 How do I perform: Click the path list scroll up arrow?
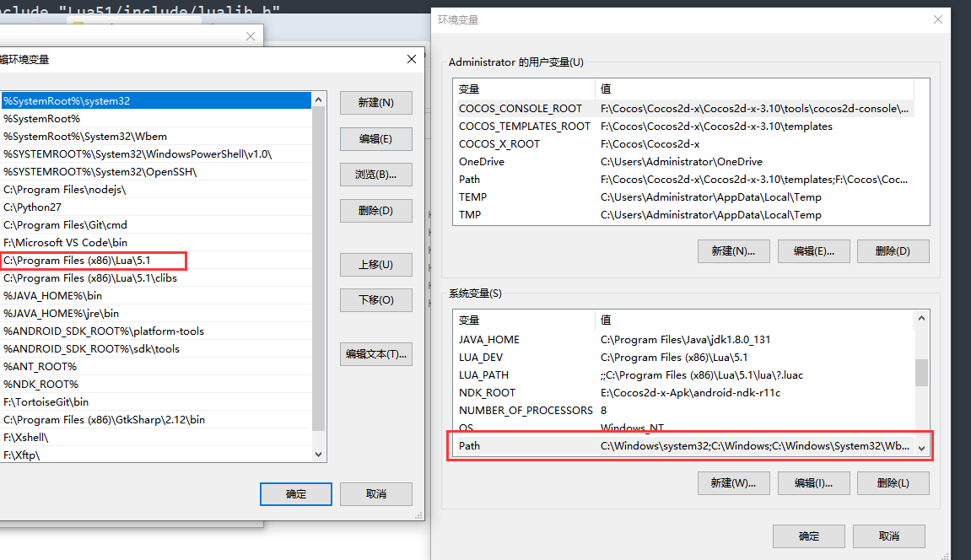click(x=318, y=100)
